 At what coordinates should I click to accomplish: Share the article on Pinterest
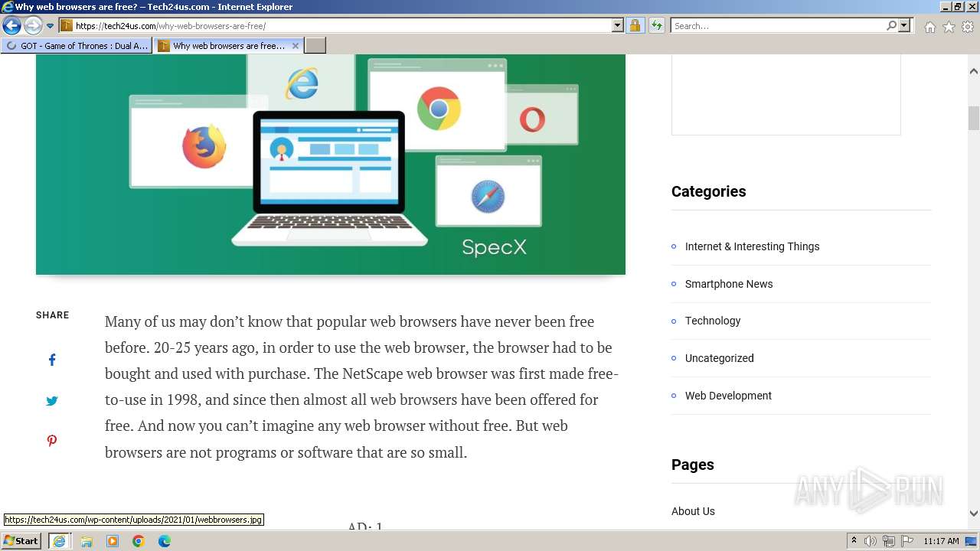coord(52,441)
